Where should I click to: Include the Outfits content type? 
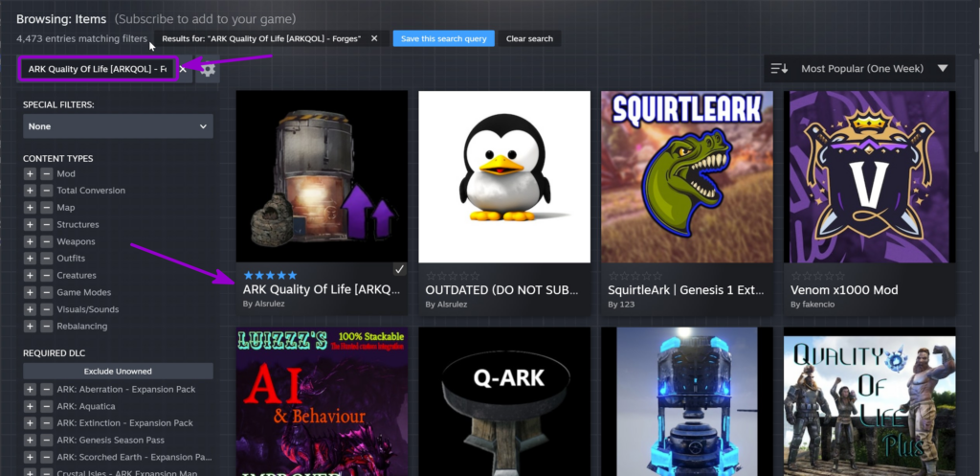click(30, 259)
